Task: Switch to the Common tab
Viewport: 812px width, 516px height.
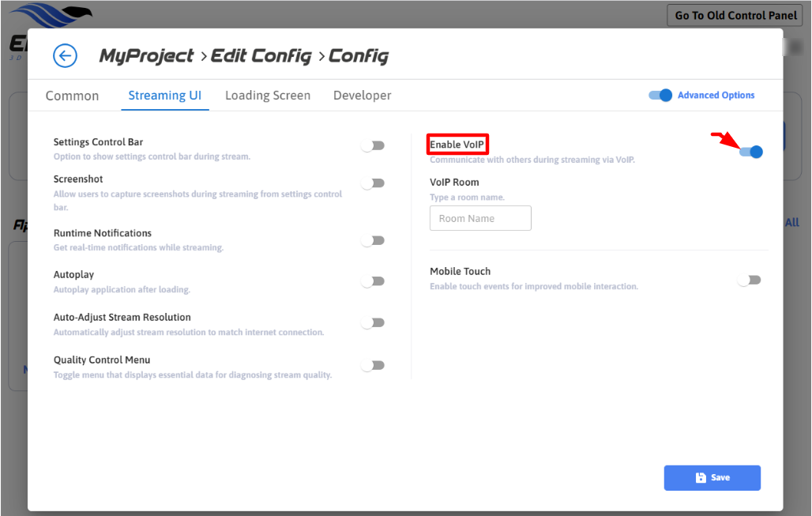Action: coord(72,96)
